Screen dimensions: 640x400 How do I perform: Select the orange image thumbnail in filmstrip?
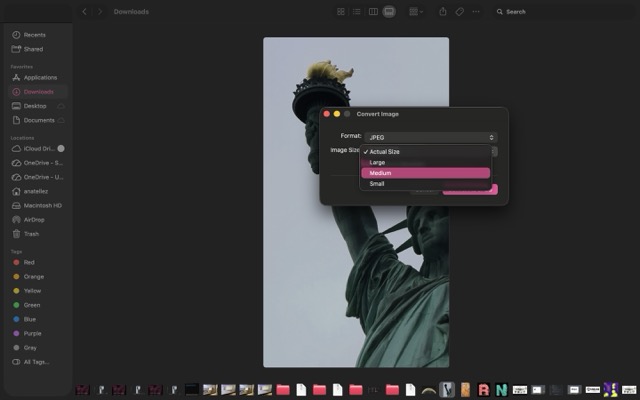pos(465,389)
